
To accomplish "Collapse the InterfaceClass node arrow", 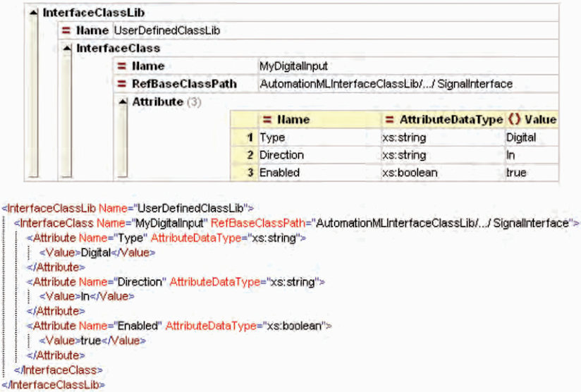I will 67,48.
